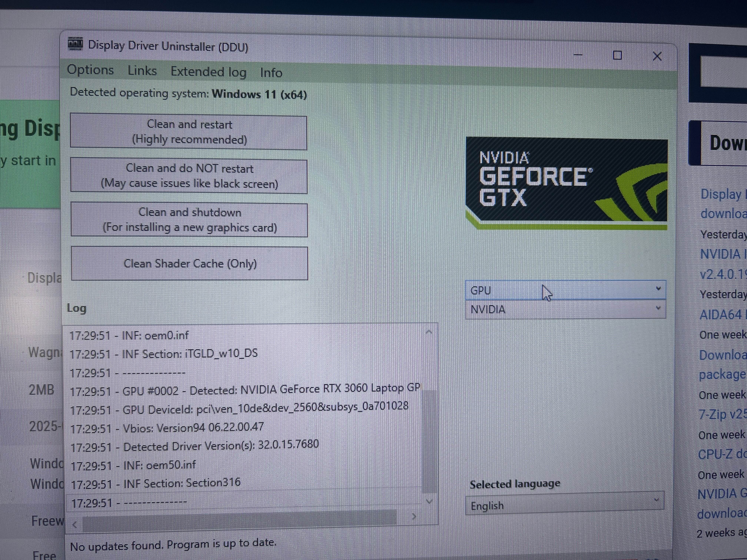
Task: Click 'Detected operating system: Windows 11 (x64)' text
Action: coord(188,94)
